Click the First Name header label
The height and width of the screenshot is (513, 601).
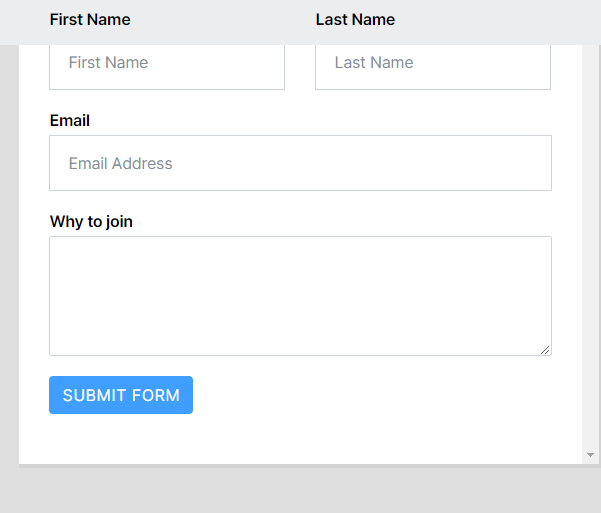pos(90,20)
